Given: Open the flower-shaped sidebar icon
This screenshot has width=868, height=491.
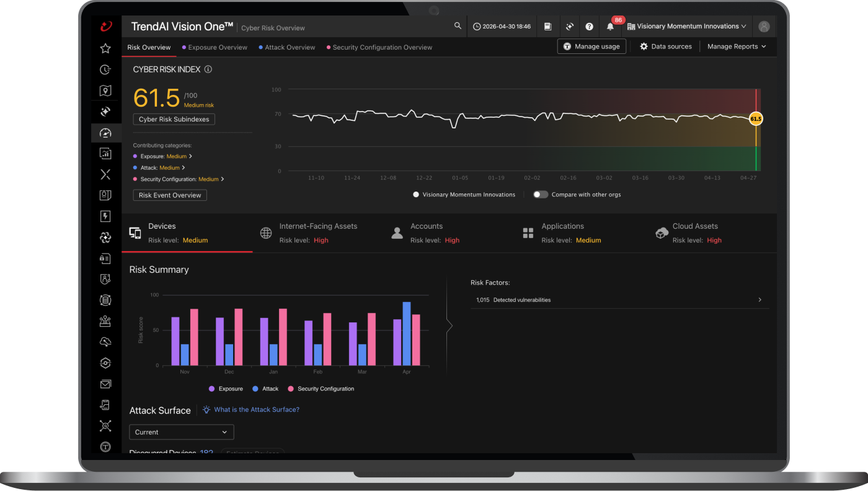Looking at the screenshot, I should point(105,237).
